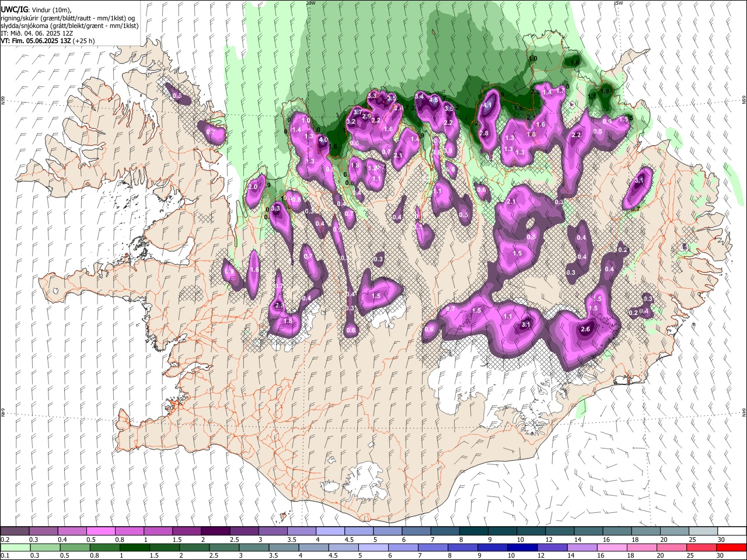Pick snow scale swatch between 0.3 and 0.4
The height and width of the screenshot is (560, 747).
[43, 531]
